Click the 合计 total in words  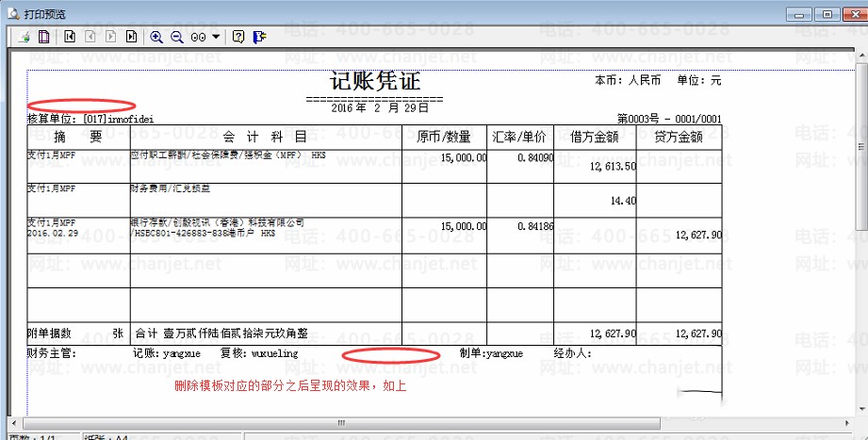pyautogui.click(x=221, y=334)
